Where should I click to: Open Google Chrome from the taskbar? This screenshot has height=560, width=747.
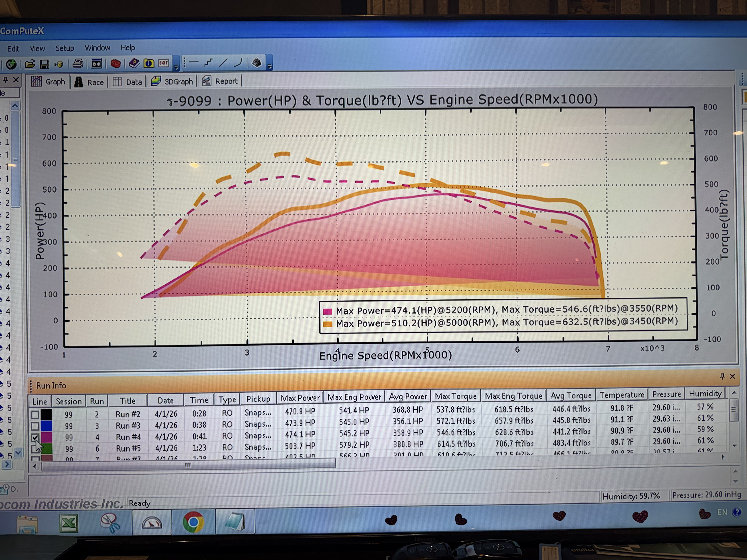193,522
